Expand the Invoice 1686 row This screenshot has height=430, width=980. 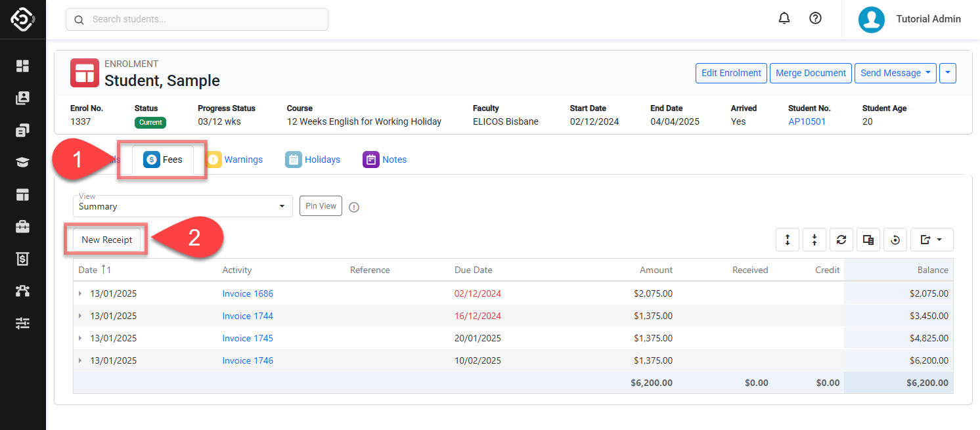click(x=80, y=294)
